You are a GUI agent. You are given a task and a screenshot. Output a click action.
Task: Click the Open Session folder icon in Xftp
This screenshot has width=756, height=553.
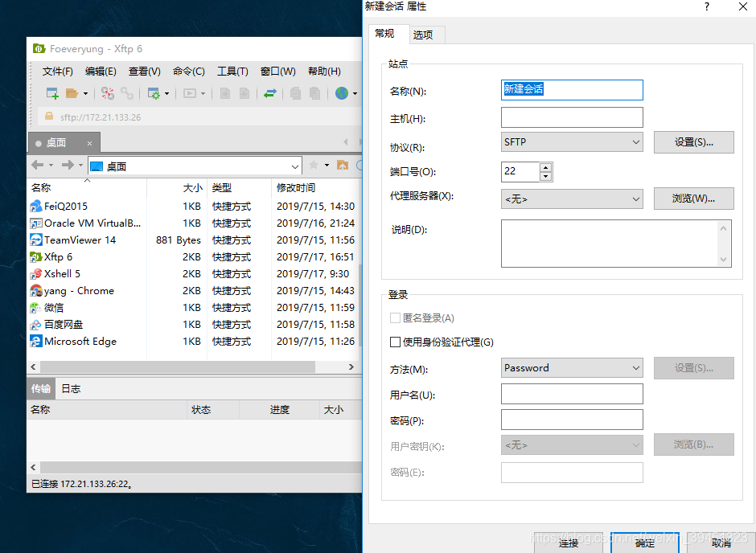(72, 93)
